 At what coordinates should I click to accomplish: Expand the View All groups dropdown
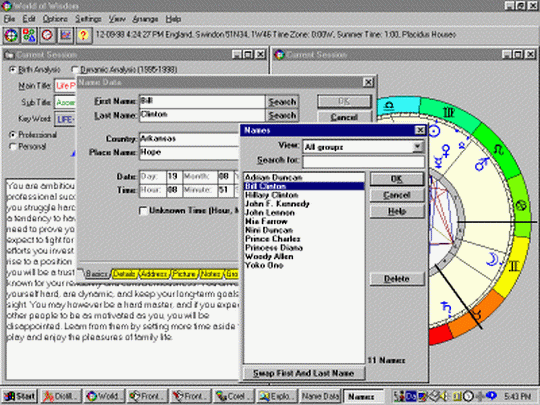point(417,147)
